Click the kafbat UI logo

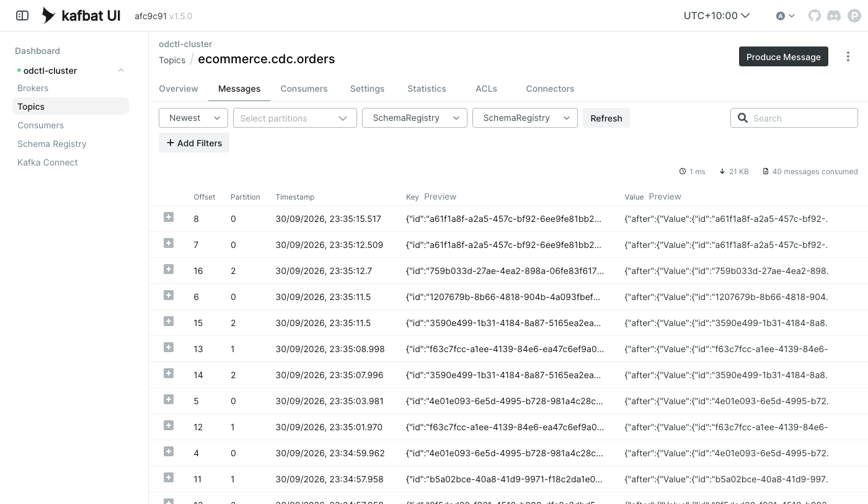click(81, 15)
